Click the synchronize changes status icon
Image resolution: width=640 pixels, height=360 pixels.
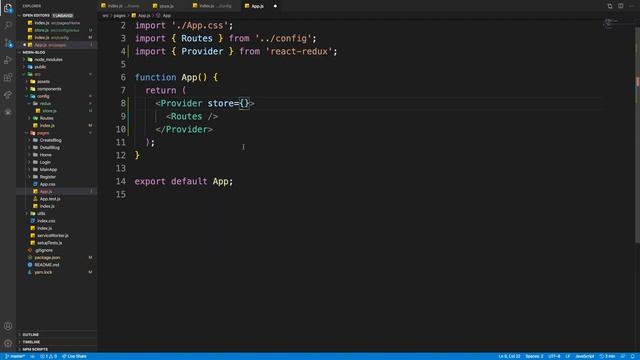[x=33, y=356]
